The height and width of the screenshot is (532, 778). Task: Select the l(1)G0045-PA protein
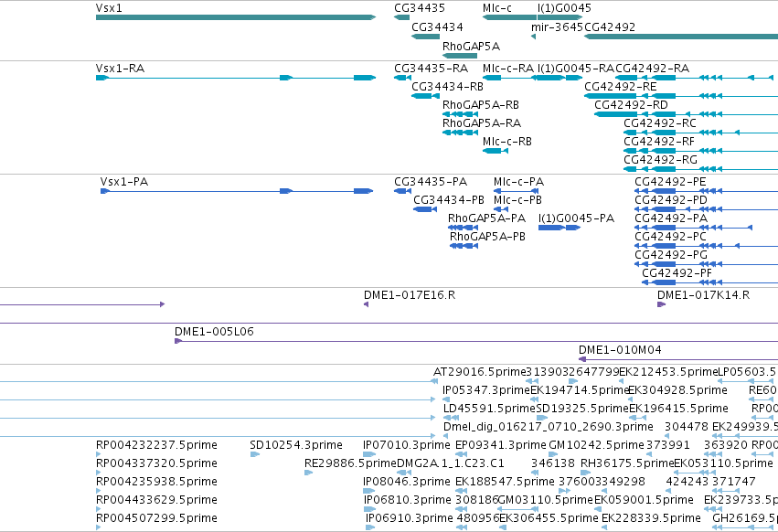pos(560,228)
